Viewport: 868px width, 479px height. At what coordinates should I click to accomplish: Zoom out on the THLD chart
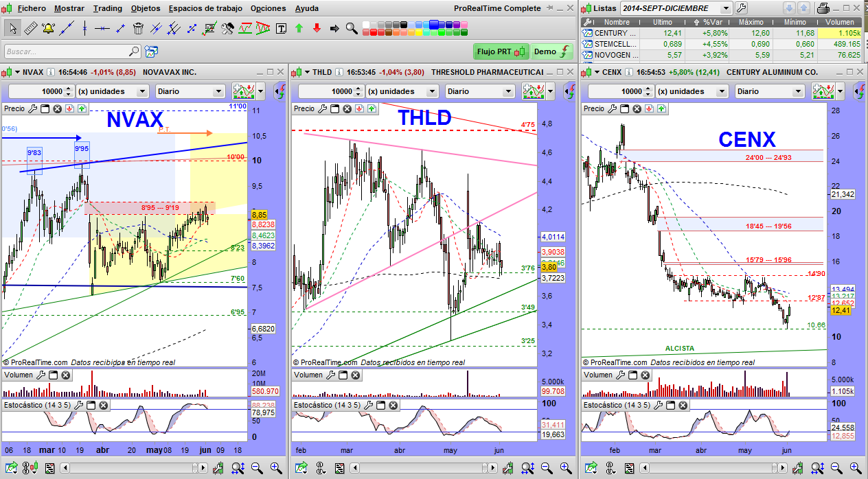point(547,469)
